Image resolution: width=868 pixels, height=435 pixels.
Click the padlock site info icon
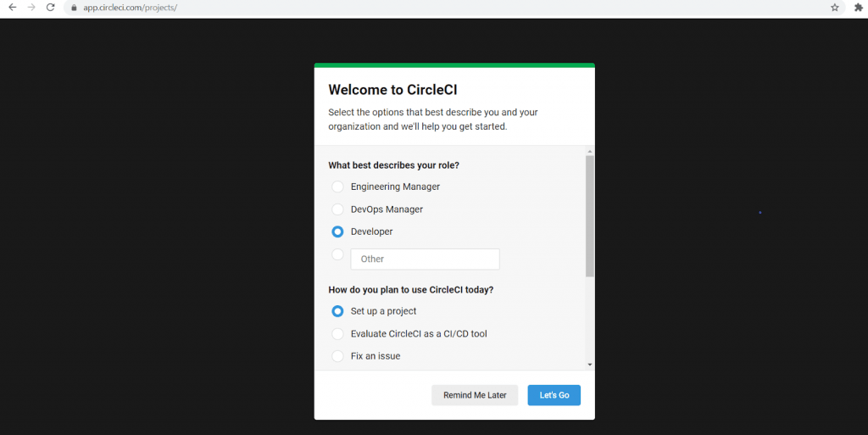pyautogui.click(x=74, y=8)
